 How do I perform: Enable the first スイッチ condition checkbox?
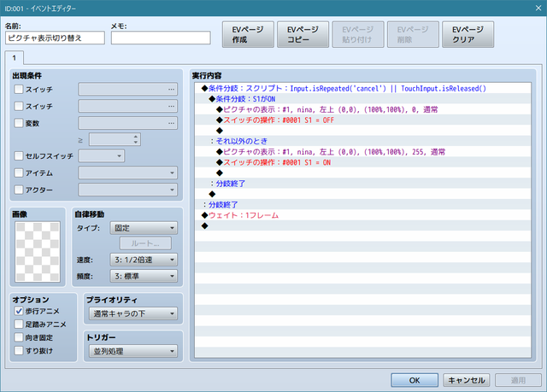point(19,89)
